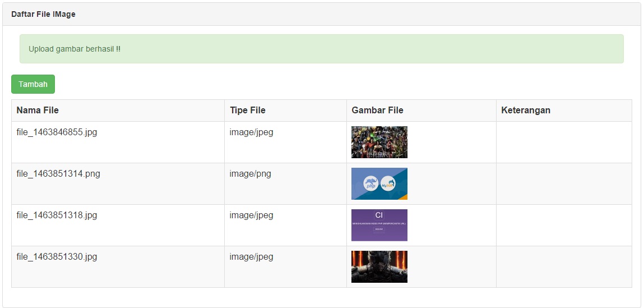Click the Daftar File IMage panel heading
Screen dimensions: 644x308
point(322,15)
